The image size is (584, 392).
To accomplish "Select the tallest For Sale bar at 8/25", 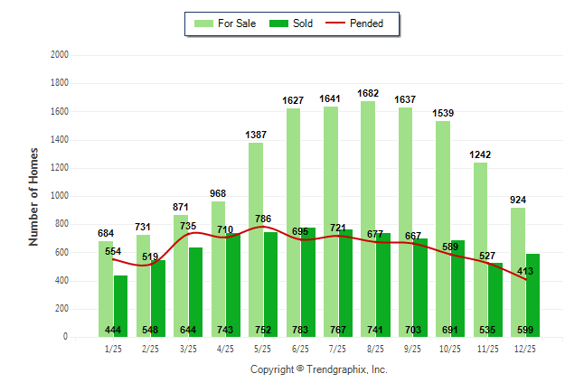I will (368, 217).
